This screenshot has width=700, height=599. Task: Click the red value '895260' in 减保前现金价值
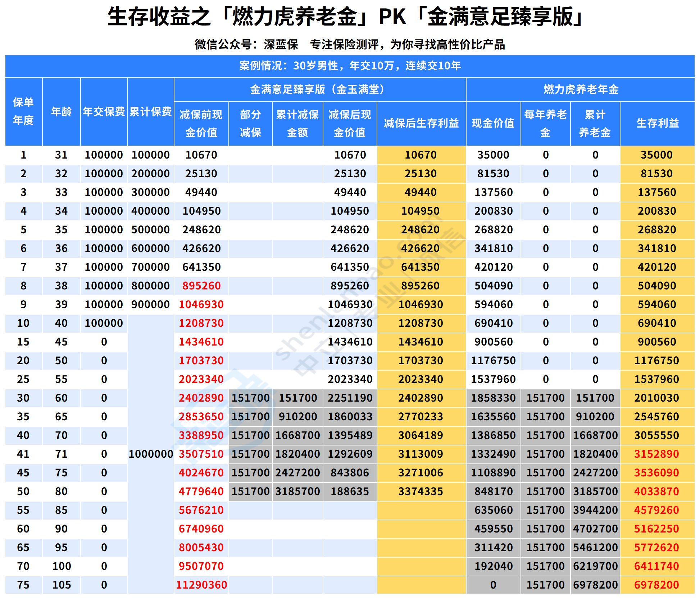tap(201, 286)
